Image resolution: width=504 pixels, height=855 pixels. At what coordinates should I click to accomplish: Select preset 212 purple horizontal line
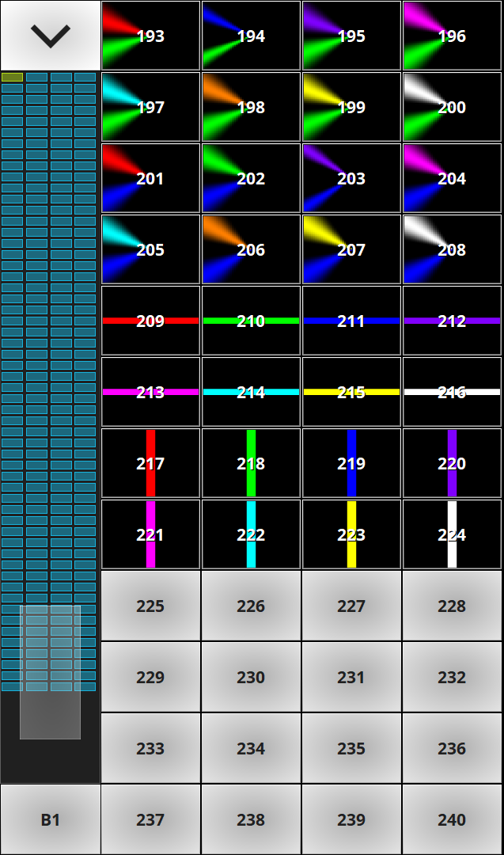pos(452,321)
